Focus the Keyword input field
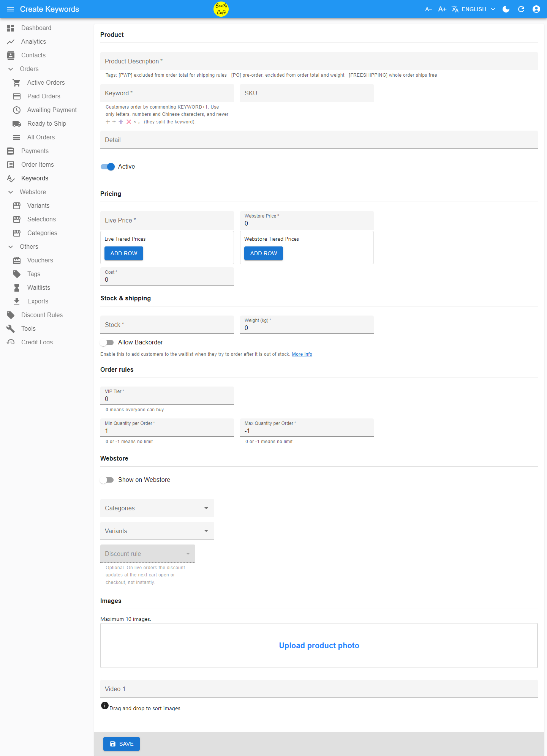This screenshot has height=756, width=547. coord(167,93)
